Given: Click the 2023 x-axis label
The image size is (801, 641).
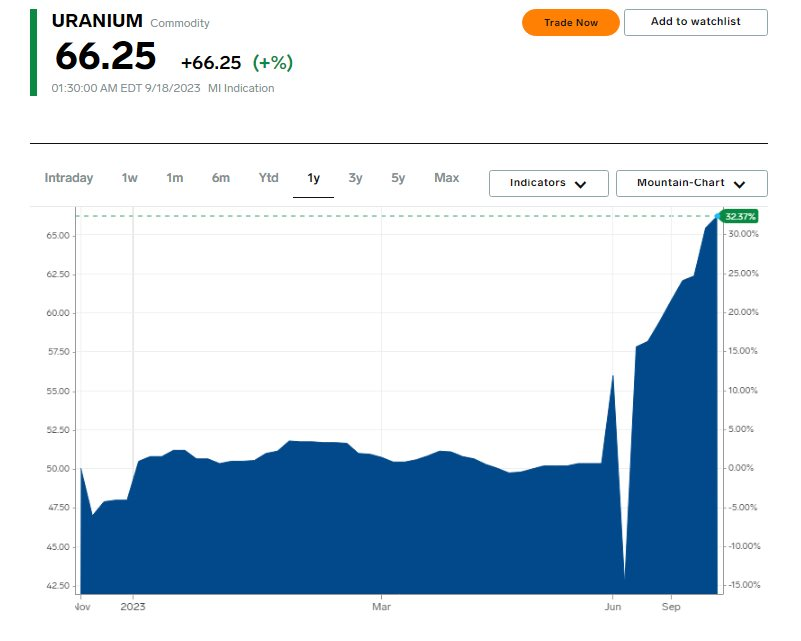Looking at the screenshot, I should tap(133, 606).
